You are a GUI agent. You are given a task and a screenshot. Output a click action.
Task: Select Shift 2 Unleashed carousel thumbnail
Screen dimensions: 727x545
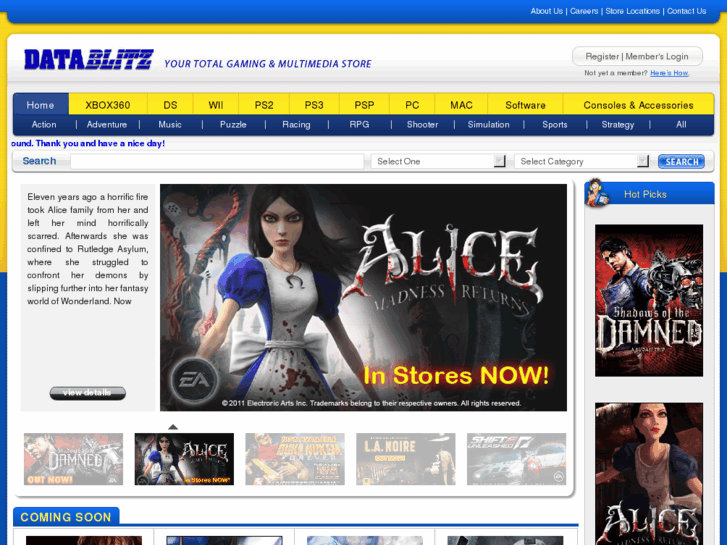(517, 459)
